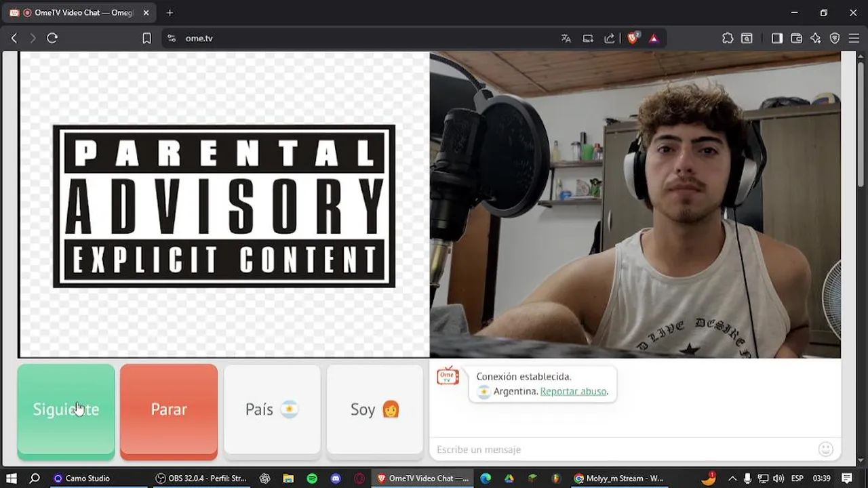Click OmeTV Video Chat taskbar button
The image size is (868, 488).
click(422, 479)
